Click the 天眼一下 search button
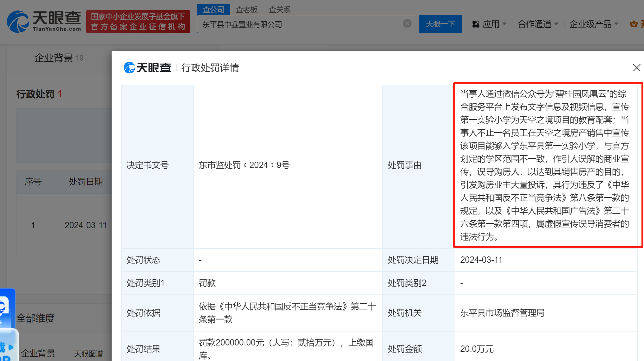This screenshot has height=361, width=644. (x=440, y=24)
